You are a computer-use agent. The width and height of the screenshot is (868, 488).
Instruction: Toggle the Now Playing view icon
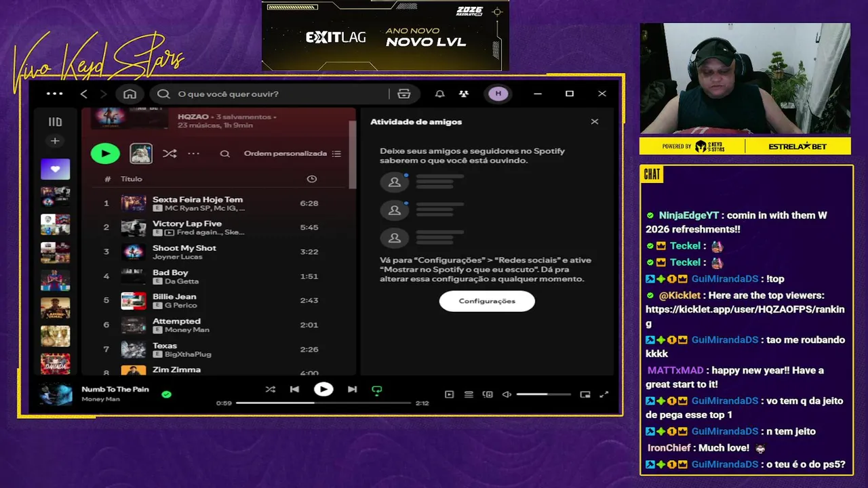coord(449,394)
